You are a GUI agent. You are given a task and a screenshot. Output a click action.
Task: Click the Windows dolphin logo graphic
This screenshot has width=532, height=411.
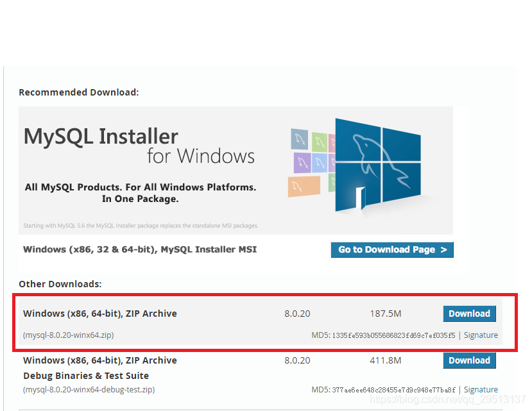tap(378, 165)
